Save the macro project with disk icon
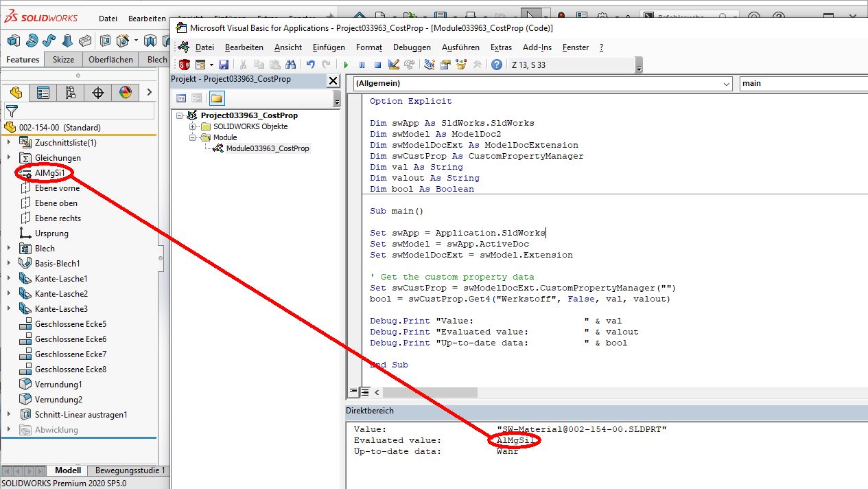 224,65
